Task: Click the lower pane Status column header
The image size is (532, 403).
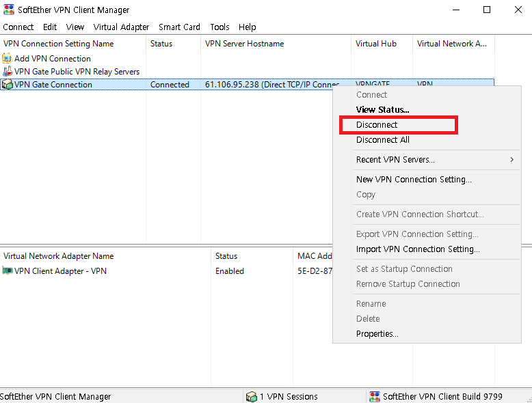Action: point(252,256)
